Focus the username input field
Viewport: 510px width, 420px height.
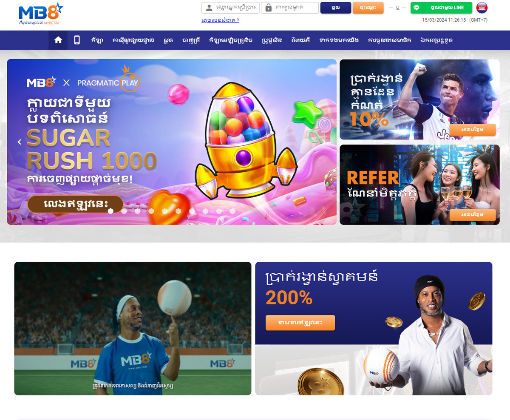click(x=230, y=8)
